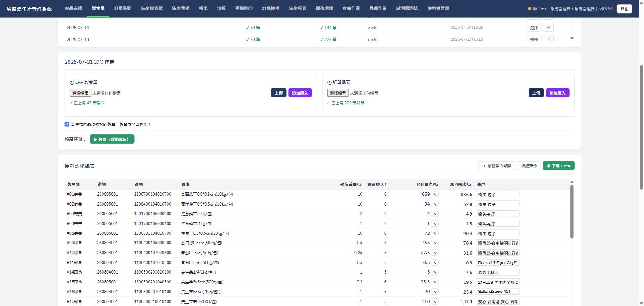
Task: Click 補登製令項目 button
Action: tap(497, 166)
